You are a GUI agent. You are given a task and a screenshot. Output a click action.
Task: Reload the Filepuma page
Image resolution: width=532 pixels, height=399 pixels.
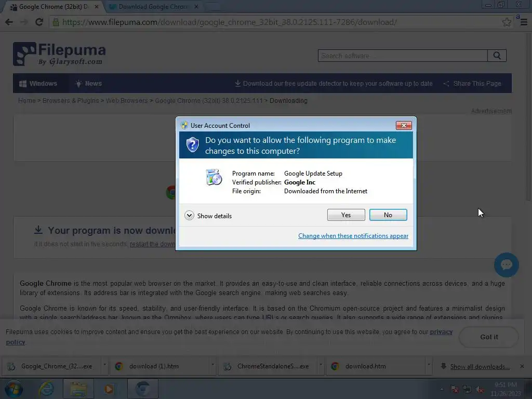coord(39,22)
